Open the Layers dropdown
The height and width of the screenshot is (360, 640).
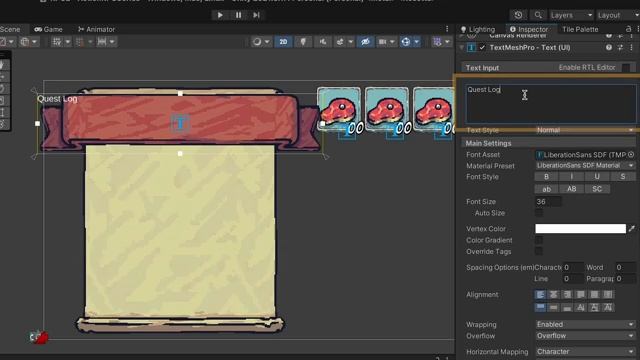[571, 15]
